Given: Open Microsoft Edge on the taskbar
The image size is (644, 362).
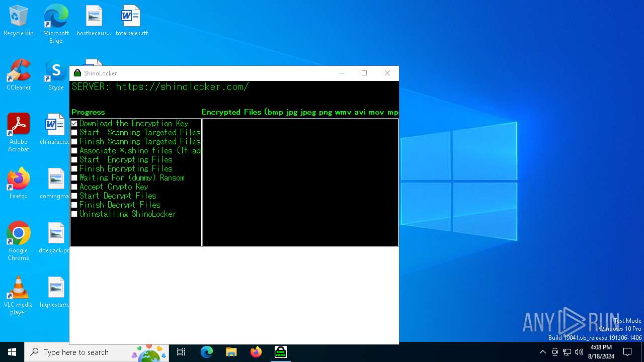Looking at the screenshot, I should (x=207, y=352).
